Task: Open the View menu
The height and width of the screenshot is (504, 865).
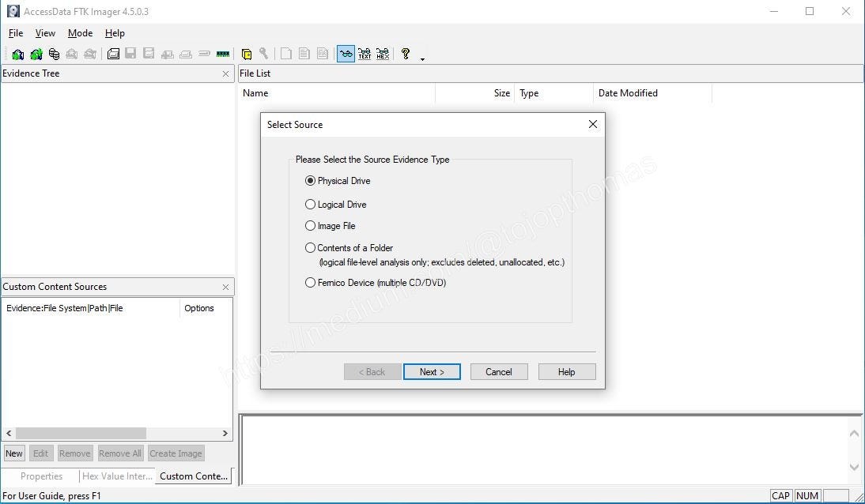Action: coord(45,33)
